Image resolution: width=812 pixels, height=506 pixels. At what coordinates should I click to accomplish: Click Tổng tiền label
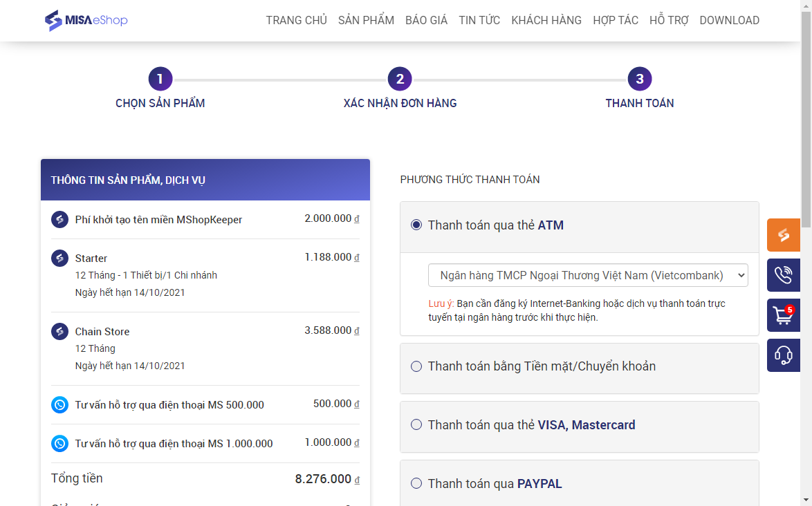[x=77, y=478]
